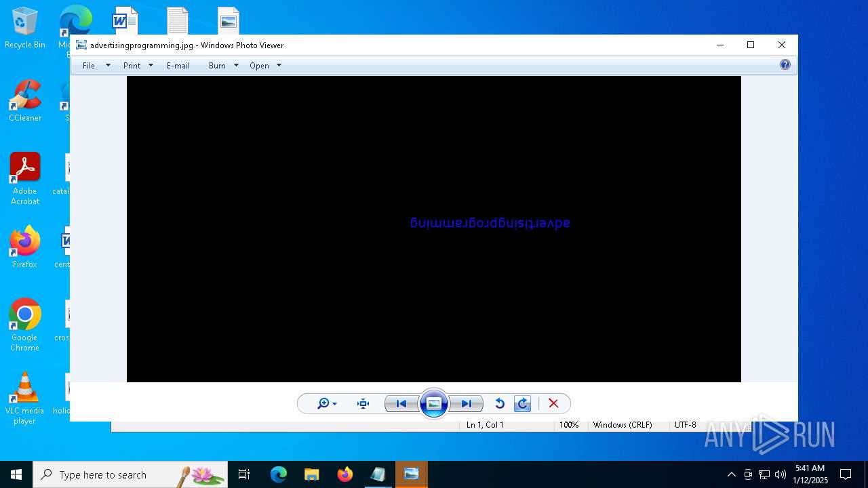Open the Print menu
Image resolution: width=868 pixels, height=488 pixels.
point(132,66)
